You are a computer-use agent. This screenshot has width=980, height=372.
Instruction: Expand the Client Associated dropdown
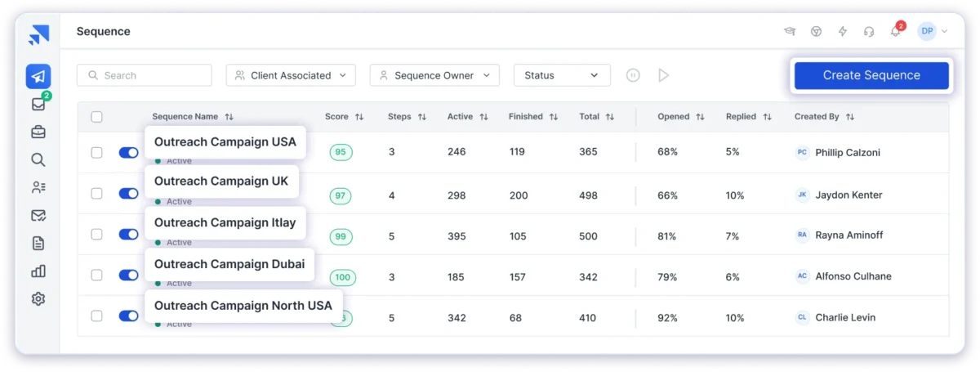click(291, 75)
